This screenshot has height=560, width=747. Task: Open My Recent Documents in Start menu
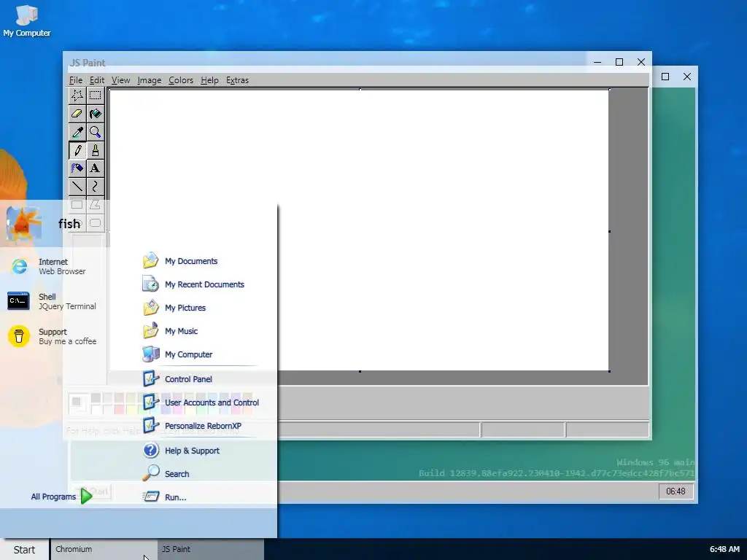click(x=193, y=284)
